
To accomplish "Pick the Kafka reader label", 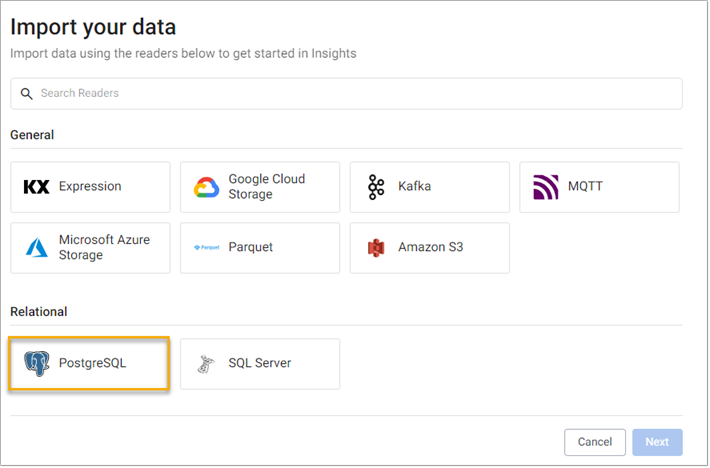I will click(414, 187).
